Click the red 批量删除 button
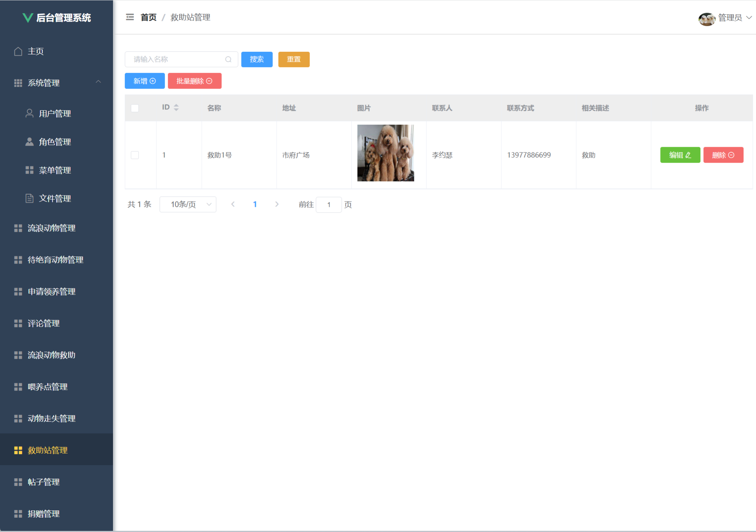756x532 pixels. (x=194, y=81)
